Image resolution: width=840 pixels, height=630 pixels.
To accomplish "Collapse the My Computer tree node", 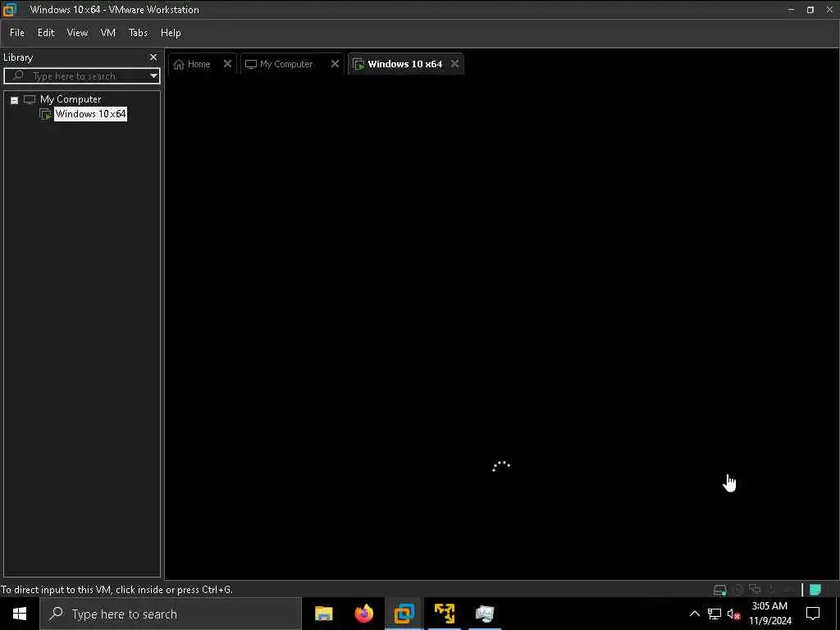I will point(15,100).
